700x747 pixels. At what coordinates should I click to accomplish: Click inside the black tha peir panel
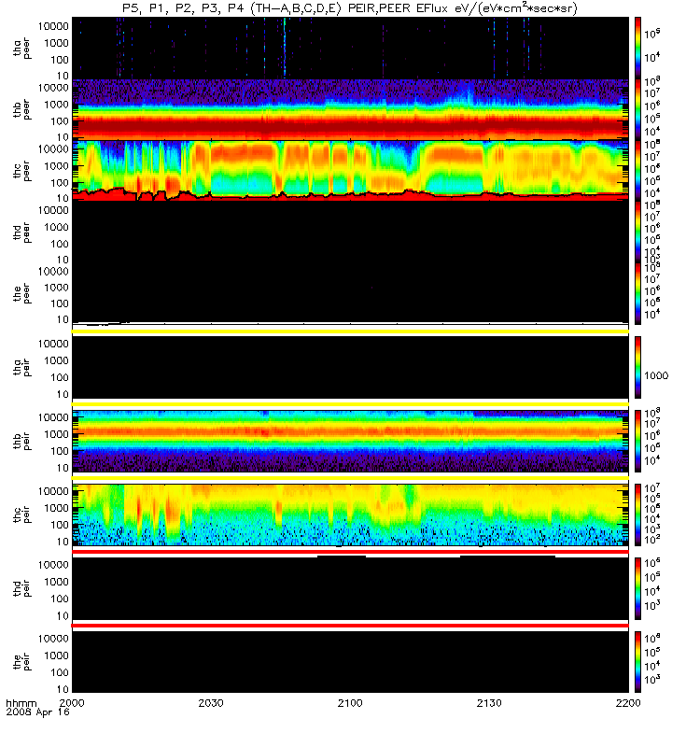[350, 367]
